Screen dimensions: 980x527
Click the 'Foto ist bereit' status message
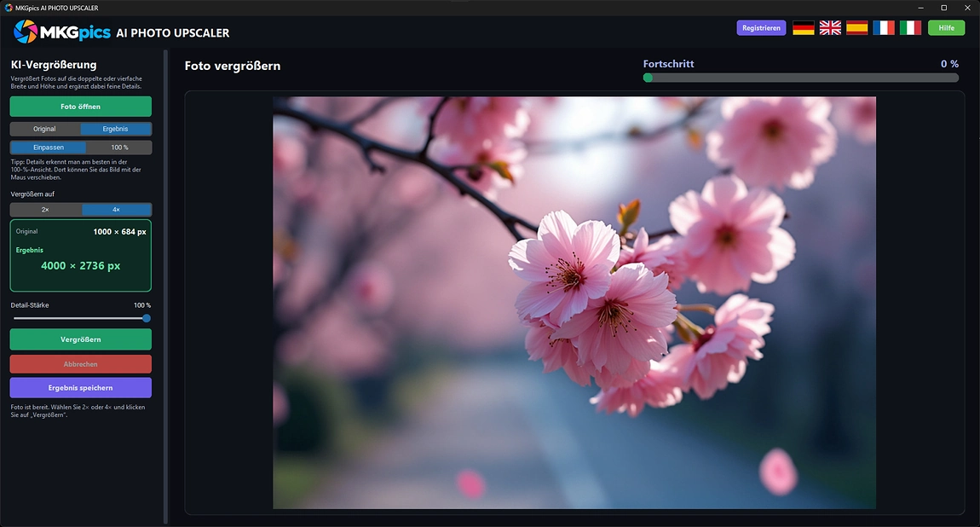click(x=78, y=411)
